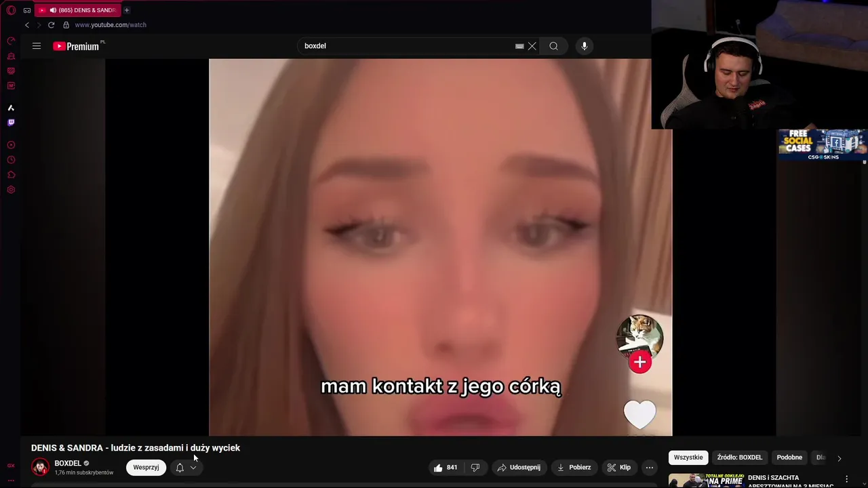Open options for DENIS i SZACHTA video
Screen dimensions: 868x488
click(846, 479)
